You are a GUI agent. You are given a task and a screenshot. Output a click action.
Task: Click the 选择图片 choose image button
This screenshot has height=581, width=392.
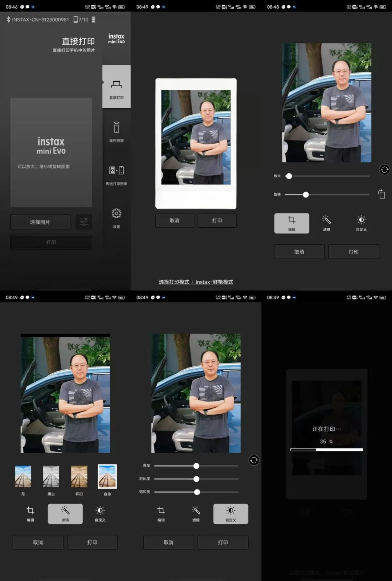tap(40, 222)
